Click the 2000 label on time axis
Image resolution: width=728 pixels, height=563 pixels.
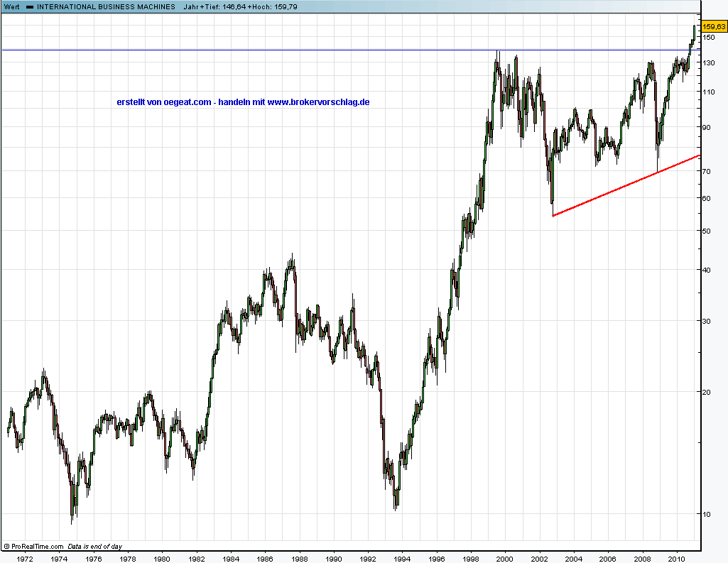[505, 558]
